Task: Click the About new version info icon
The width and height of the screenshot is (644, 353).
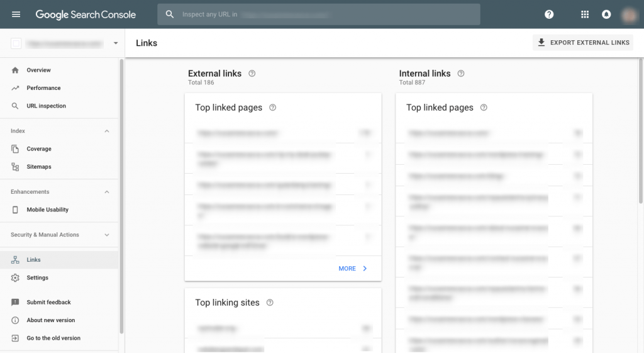Action: point(15,320)
